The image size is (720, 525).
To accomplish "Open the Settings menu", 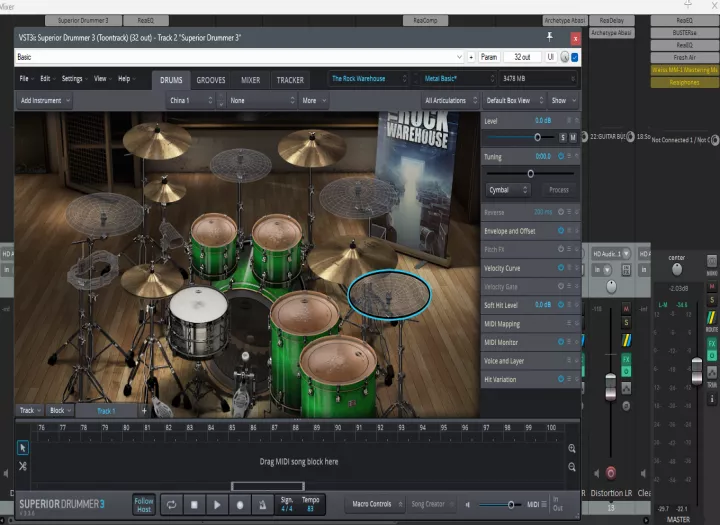I will tap(74, 79).
